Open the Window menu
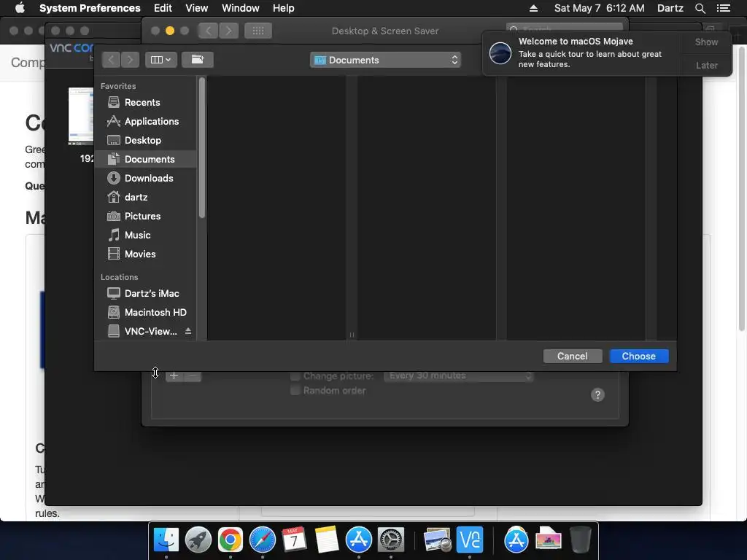 point(241,8)
